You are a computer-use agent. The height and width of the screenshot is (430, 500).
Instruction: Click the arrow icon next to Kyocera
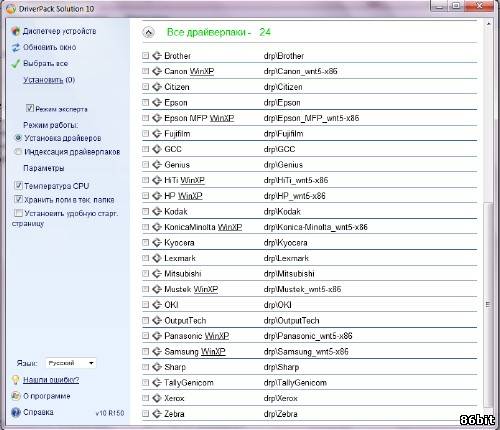click(157, 242)
